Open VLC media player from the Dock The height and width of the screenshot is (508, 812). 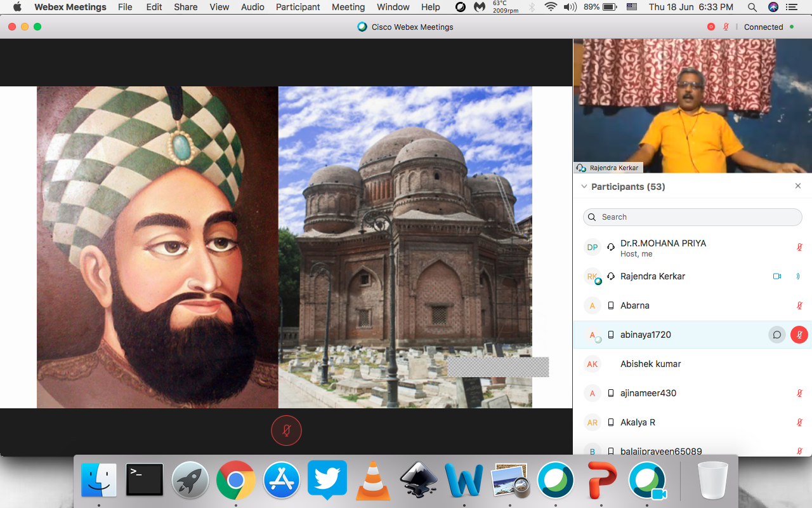373,479
